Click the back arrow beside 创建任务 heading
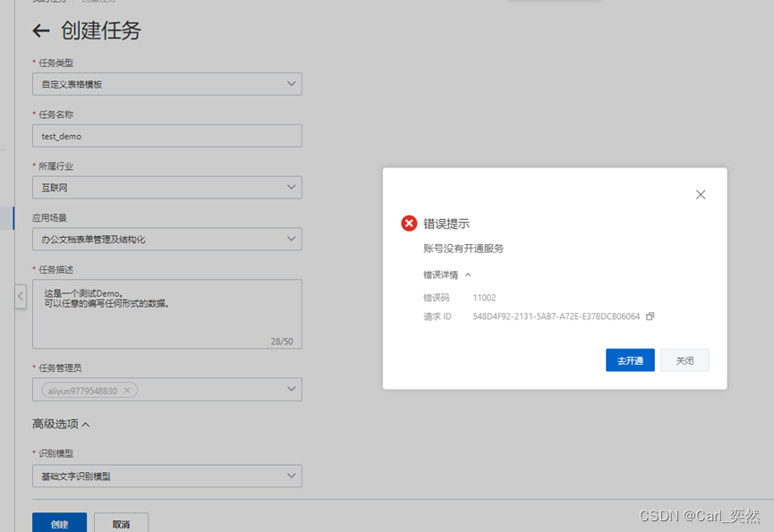The height and width of the screenshot is (532, 774). (39, 30)
